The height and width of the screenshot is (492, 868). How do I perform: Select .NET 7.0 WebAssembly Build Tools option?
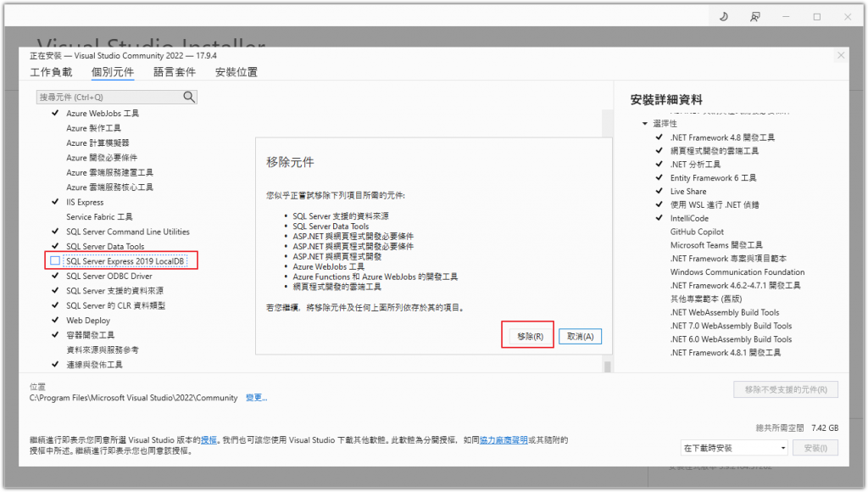coord(732,326)
